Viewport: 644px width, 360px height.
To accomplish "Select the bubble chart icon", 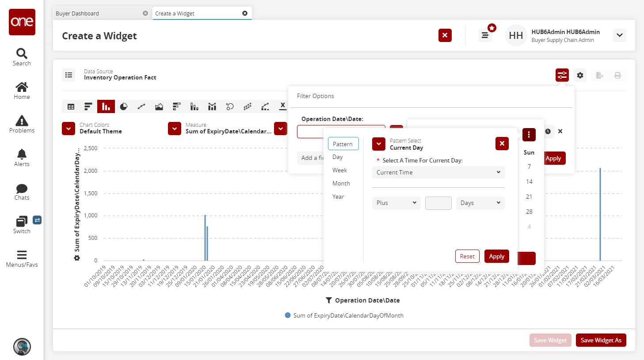I will coord(230,106).
